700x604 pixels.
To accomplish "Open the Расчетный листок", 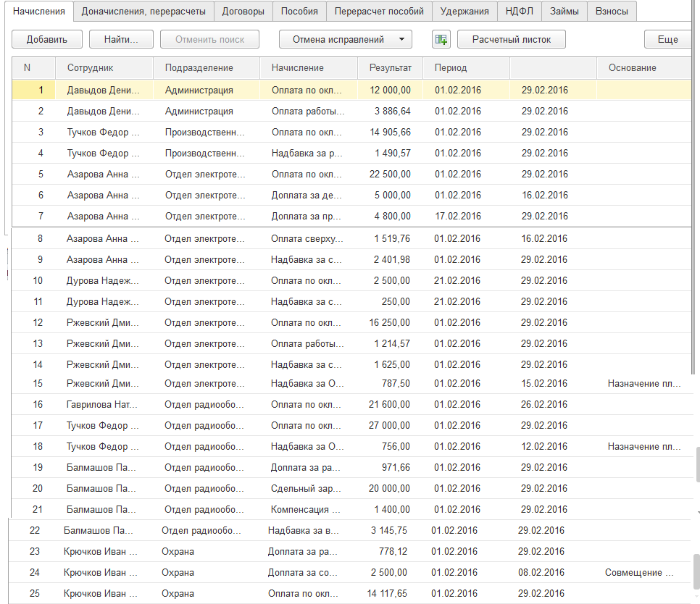I will pos(511,39).
